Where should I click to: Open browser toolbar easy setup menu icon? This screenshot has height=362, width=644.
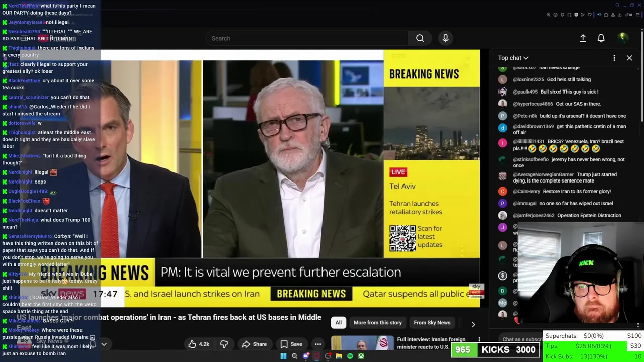coord(637,15)
